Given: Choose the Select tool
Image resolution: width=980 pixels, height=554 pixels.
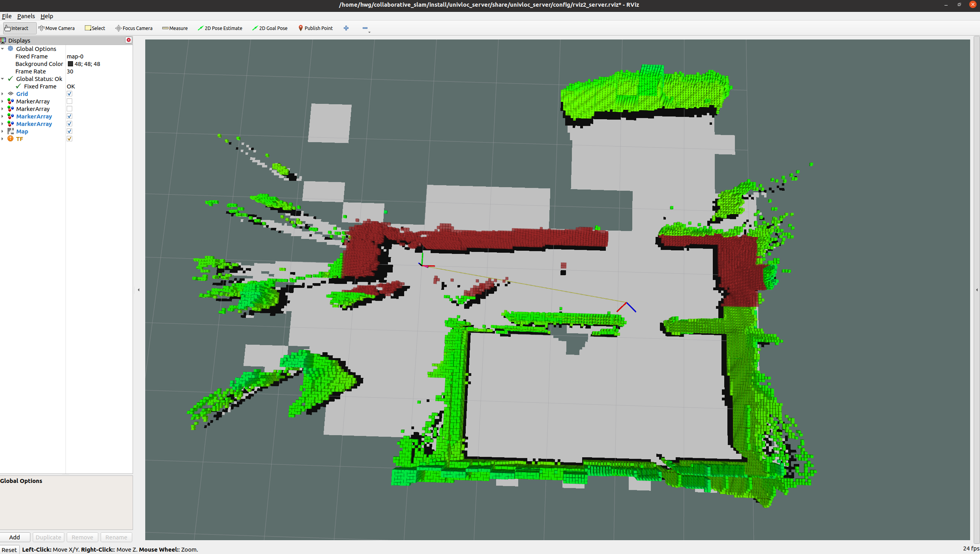Looking at the screenshot, I should pos(95,28).
